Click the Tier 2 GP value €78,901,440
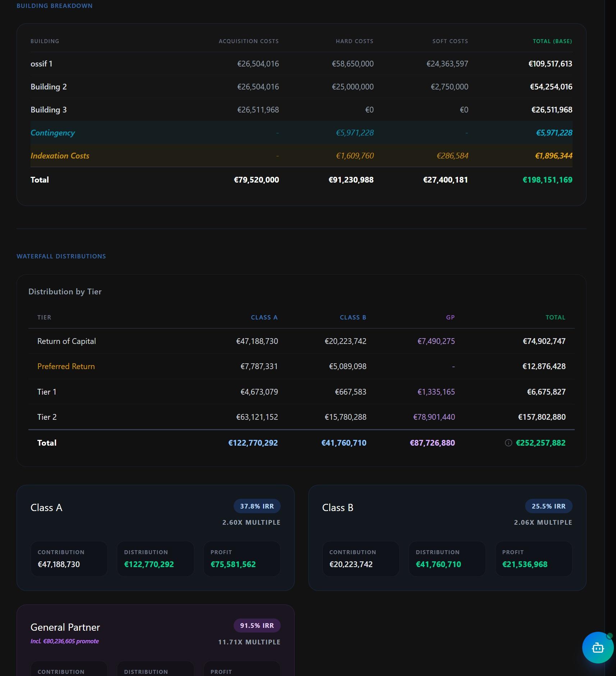The width and height of the screenshot is (616, 676). click(434, 417)
